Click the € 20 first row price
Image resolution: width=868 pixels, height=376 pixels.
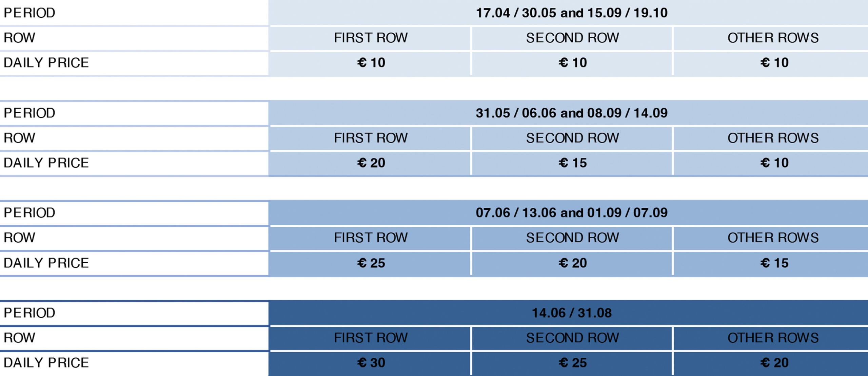[371, 163]
